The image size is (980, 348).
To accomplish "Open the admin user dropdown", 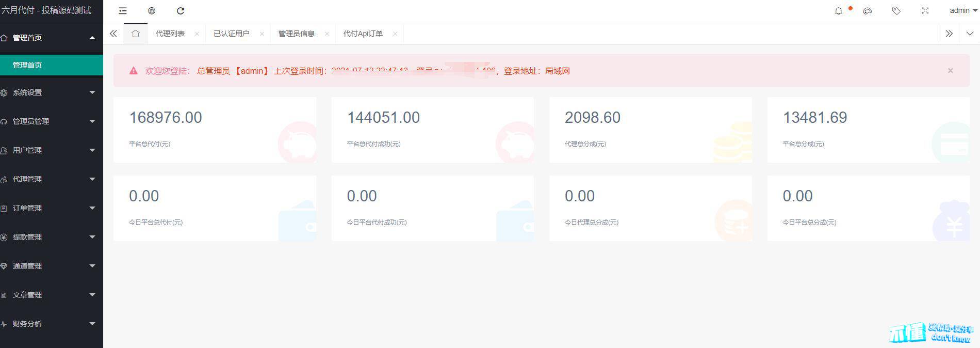I will tap(963, 10).
